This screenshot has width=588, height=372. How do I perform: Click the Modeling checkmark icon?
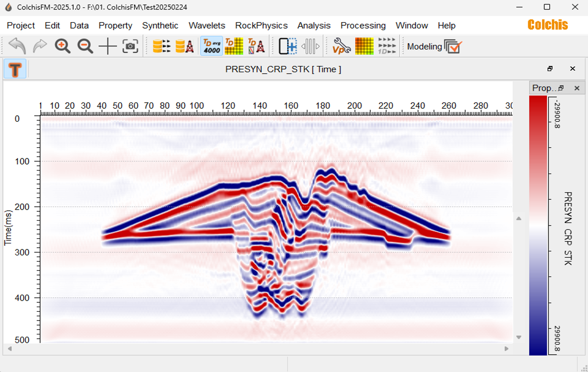453,46
